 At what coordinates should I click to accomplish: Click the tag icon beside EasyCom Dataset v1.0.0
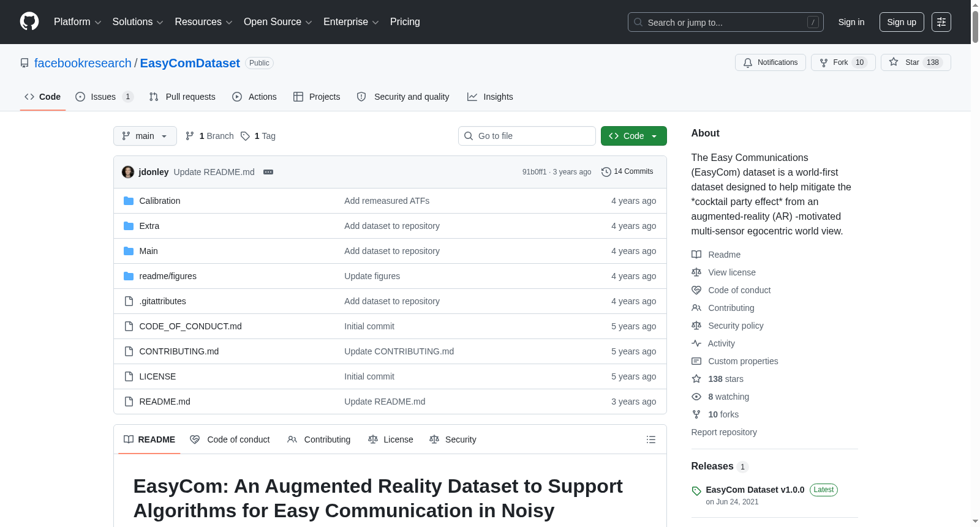point(696,491)
